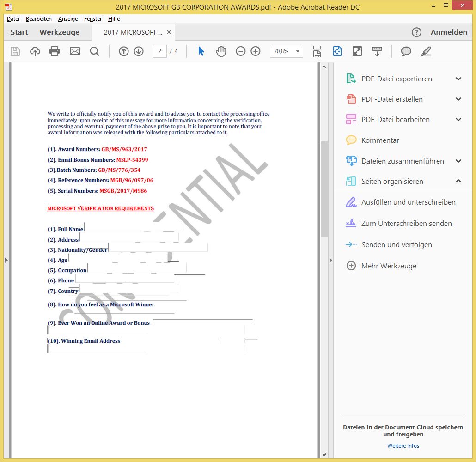Screen dimensions: 476x462
Task: Expand PDF-Datei bearbeiten chevron
Action: pyautogui.click(x=458, y=119)
